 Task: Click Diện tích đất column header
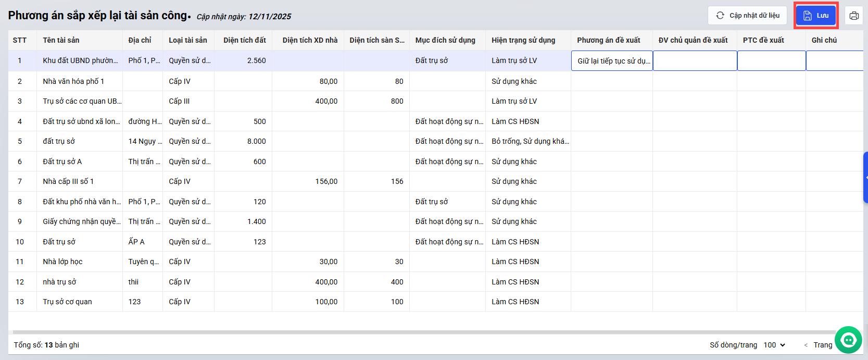coord(244,40)
